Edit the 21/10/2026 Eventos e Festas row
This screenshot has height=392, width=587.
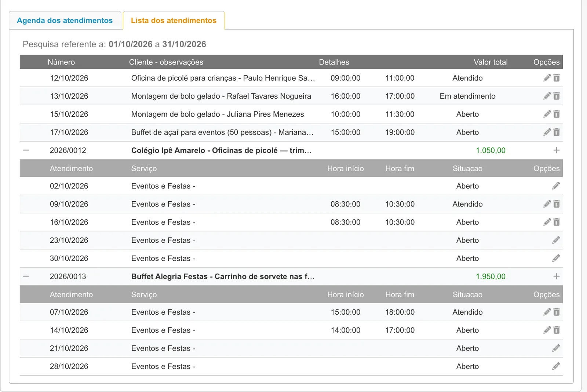tap(556, 348)
